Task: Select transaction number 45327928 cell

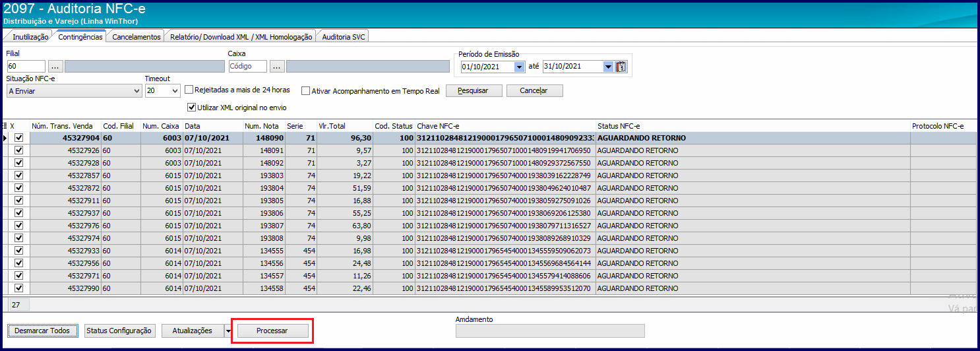Action: pos(65,163)
